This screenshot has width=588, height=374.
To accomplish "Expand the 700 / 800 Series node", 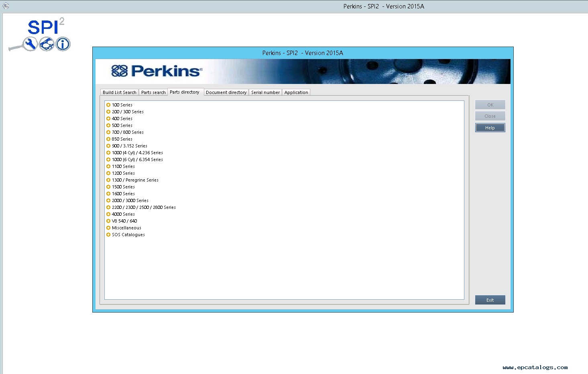I will tap(108, 132).
